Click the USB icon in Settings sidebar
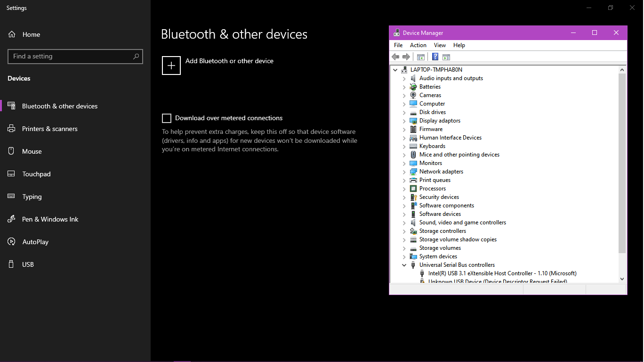The width and height of the screenshot is (644, 362). [10, 264]
